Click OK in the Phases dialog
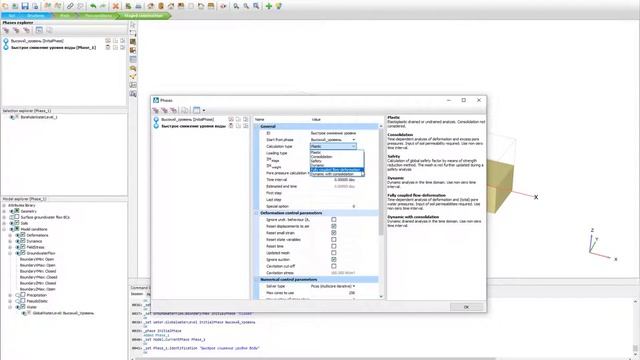The image size is (640, 360). click(x=466, y=307)
